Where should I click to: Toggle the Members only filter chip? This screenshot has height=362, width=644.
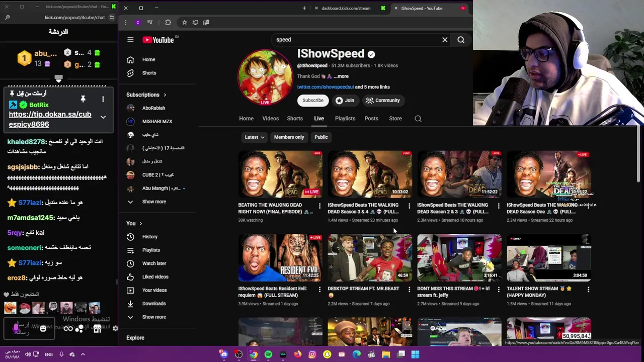pos(289,137)
